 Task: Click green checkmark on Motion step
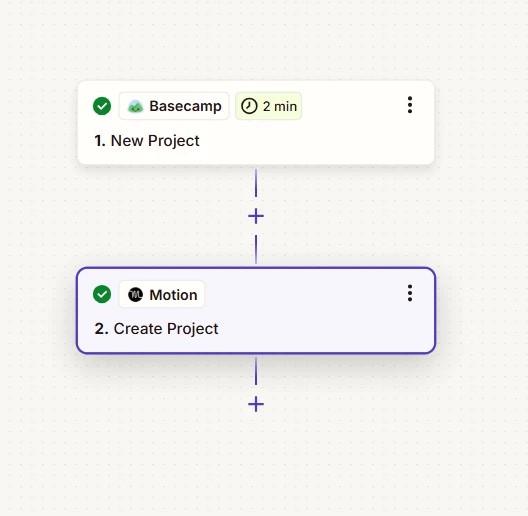tap(102, 294)
